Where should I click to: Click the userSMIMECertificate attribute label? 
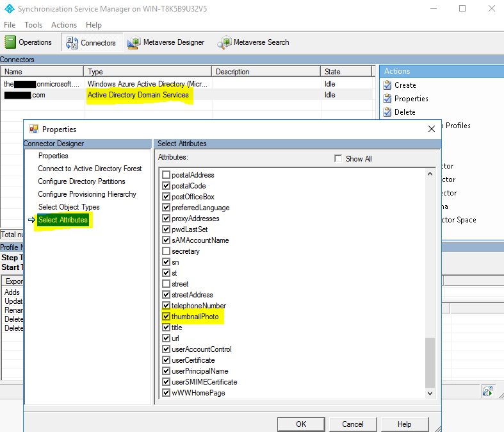[204, 382]
